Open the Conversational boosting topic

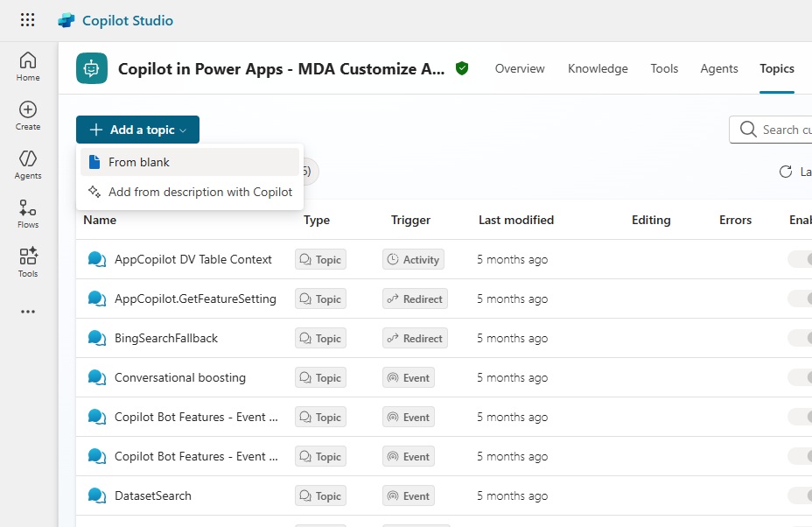[180, 377]
